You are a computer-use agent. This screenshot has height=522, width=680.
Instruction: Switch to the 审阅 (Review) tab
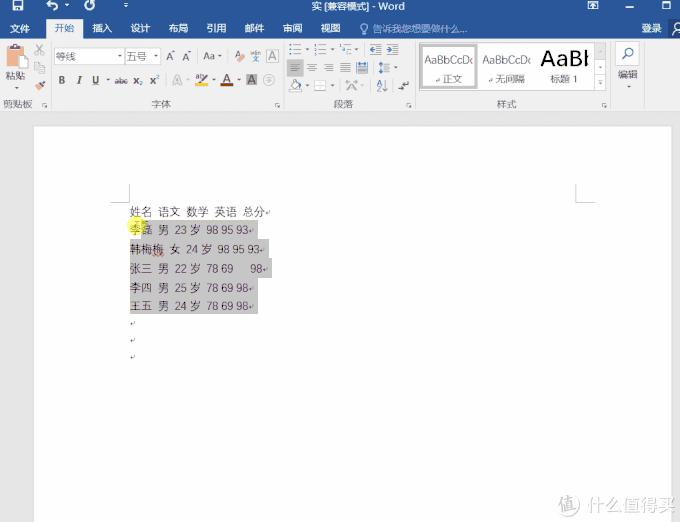click(x=292, y=29)
